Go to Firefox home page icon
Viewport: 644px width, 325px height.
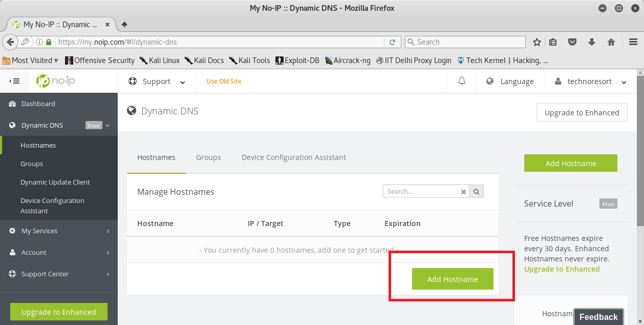point(611,42)
